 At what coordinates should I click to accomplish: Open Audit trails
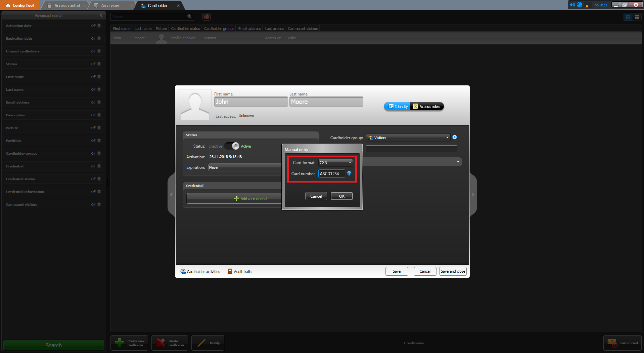point(240,272)
